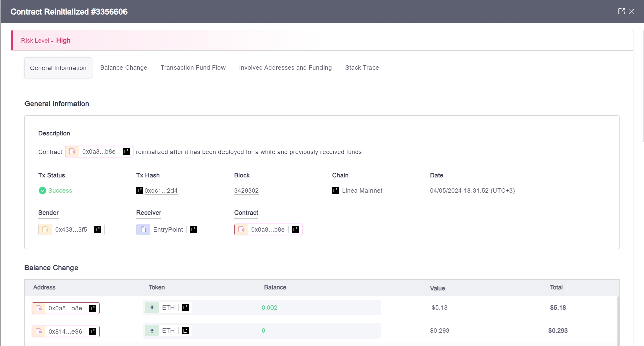Click Linea explorer icon next to Tx Hash
The width and height of the screenshot is (644, 346).
coord(139,190)
